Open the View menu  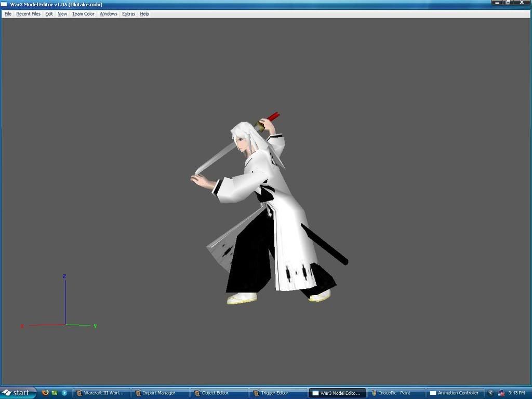pos(62,14)
